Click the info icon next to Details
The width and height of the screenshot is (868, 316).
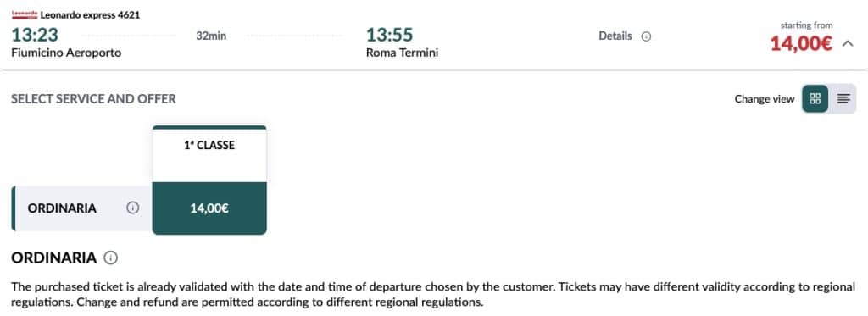pyautogui.click(x=646, y=36)
